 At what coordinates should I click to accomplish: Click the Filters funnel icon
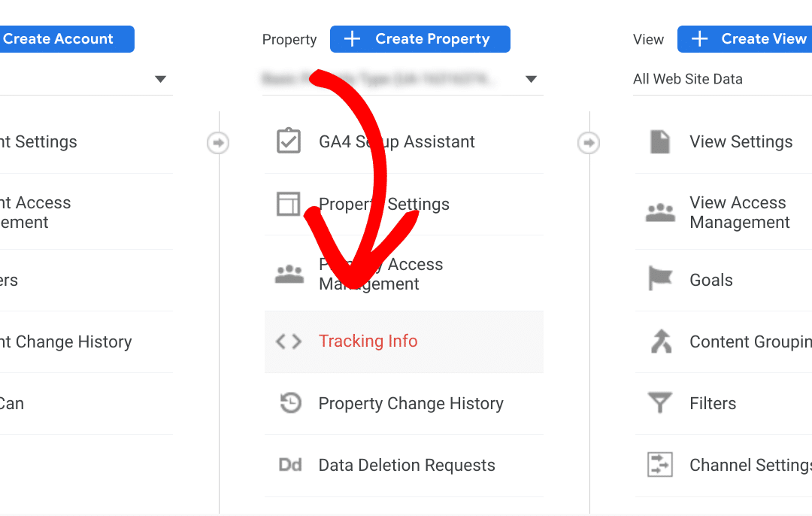pyautogui.click(x=659, y=404)
